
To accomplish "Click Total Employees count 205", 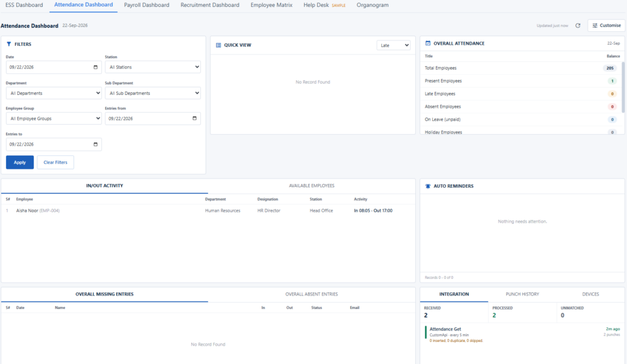I will [610, 69].
